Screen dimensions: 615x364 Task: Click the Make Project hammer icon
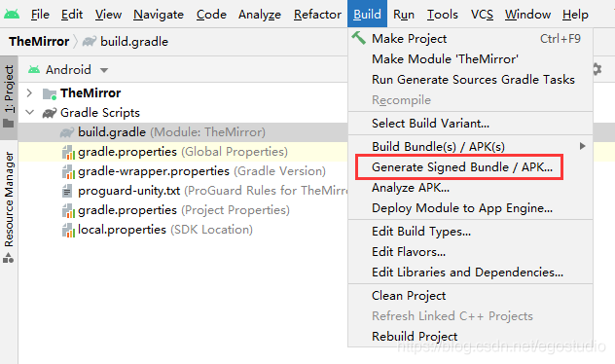coord(358,38)
